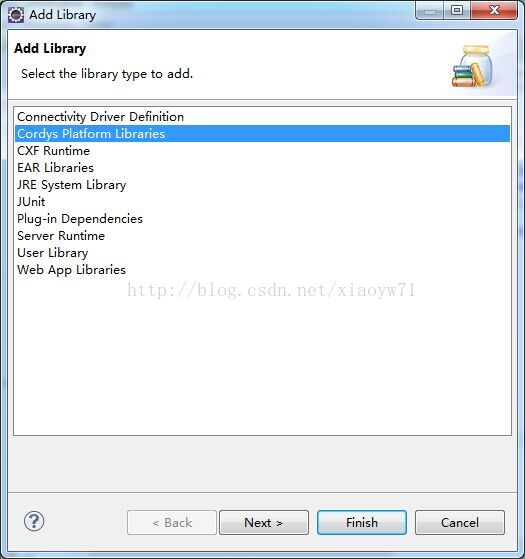
Task: Minimize the Add Library window
Action: click(430, 10)
